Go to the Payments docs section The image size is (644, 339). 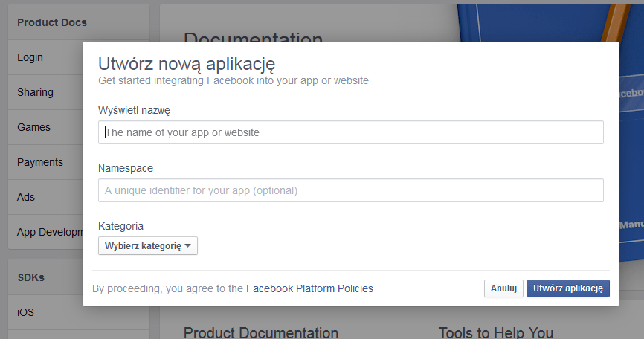(x=45, y=162)
